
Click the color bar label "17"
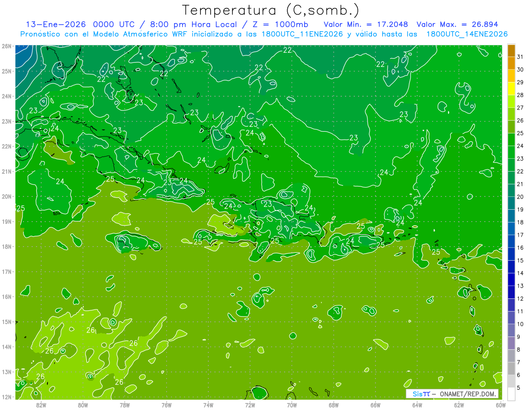520,235
